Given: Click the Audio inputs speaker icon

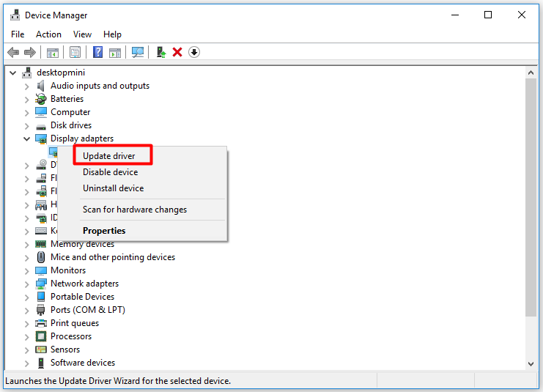Looking at the screenshot, I should [x=41, y=86].
